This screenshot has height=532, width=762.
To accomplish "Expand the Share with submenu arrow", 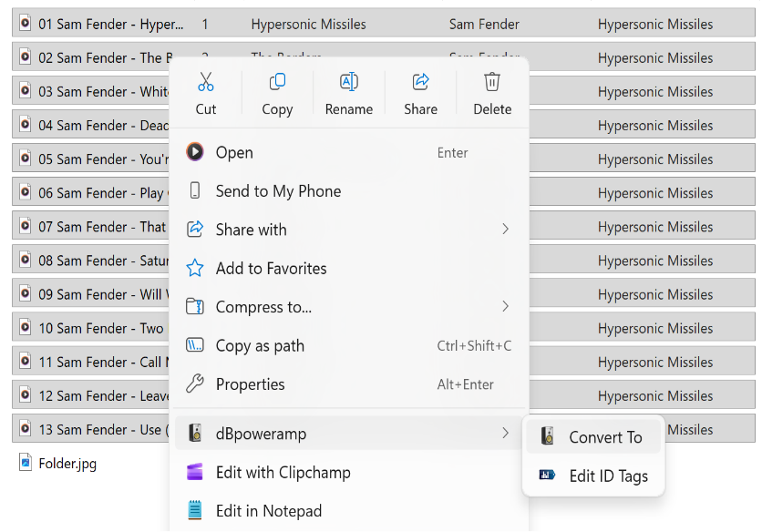I will (x=505, y=229).
